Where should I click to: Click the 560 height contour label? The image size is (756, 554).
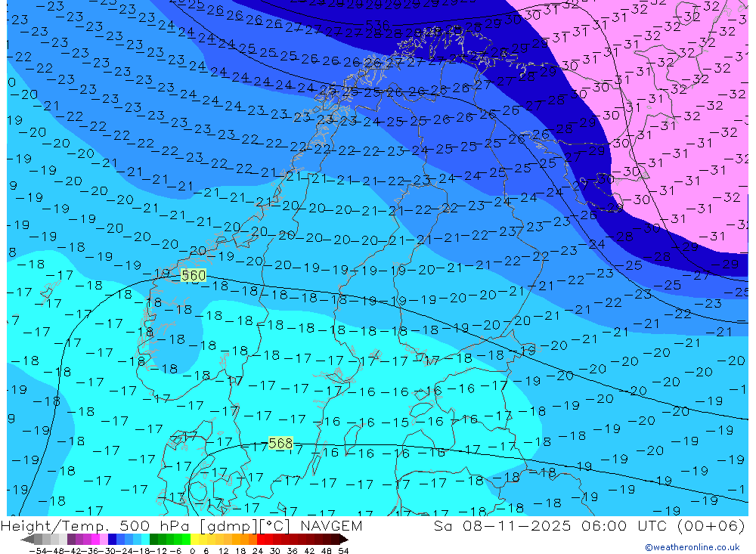pos(194,275)
